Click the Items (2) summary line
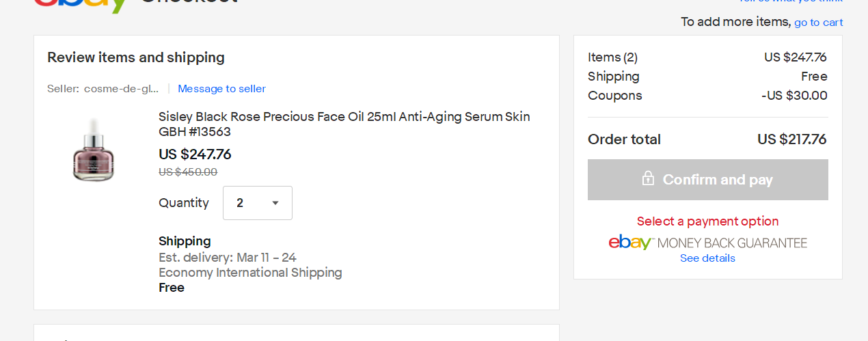Viewport: 868px width, 341px height. (x=612, y=57)
